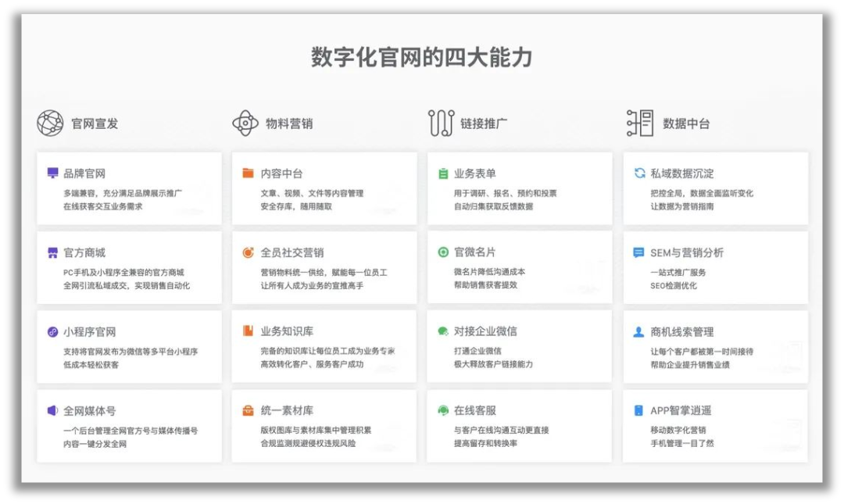Viewport: 844px width, 504px height.
Task: Open the 小程序官网 card title
Action: coord(90,332)
